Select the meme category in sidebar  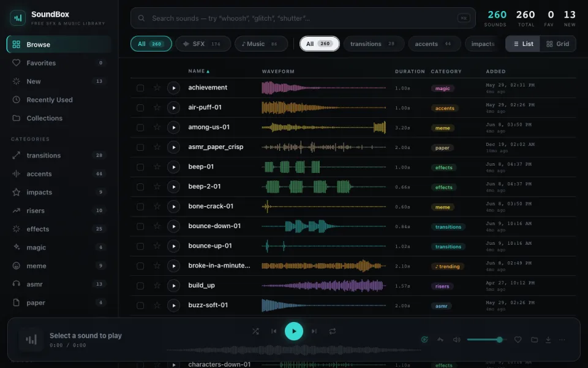[x=59, y=266]
